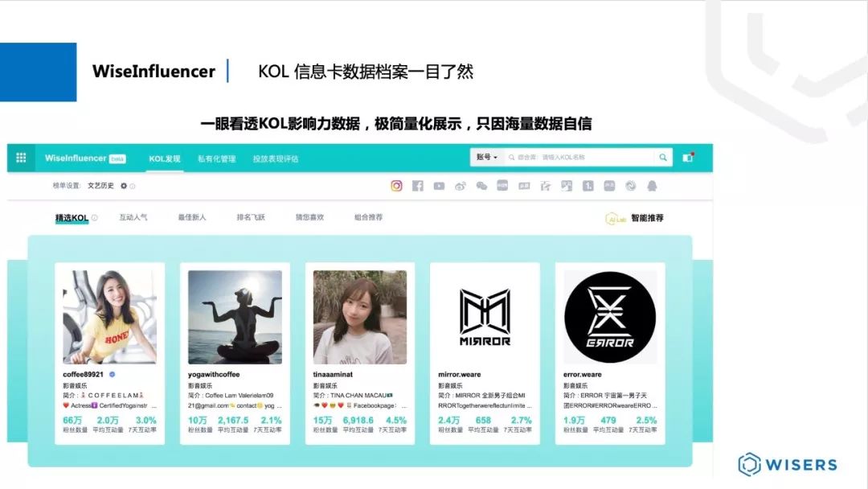The height and width of the screenshot is (489, 868).
Task: Open the MIRROR logo thumbnail
Action: [x=485, y=318]
